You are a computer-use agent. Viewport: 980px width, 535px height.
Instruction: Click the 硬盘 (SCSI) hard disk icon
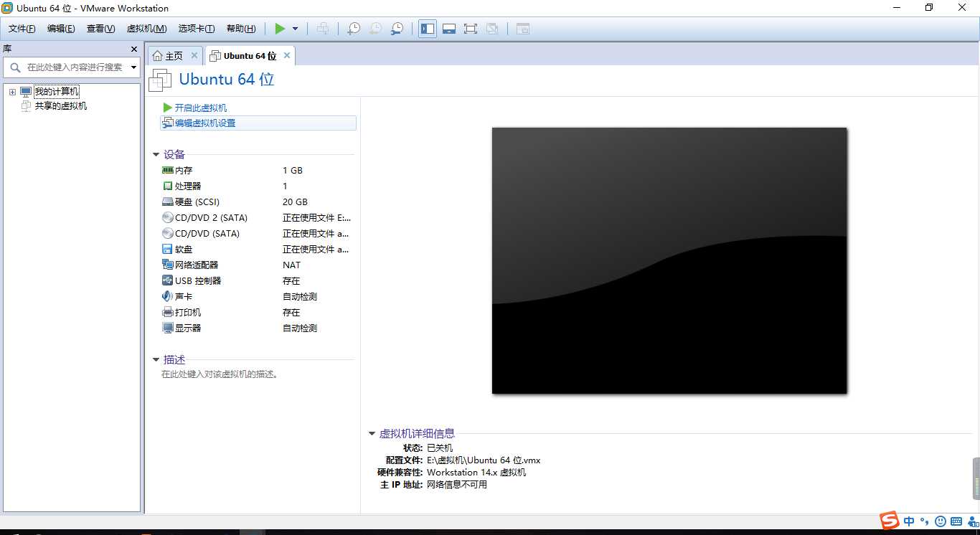pyautogui.click(x=168, y=202)
